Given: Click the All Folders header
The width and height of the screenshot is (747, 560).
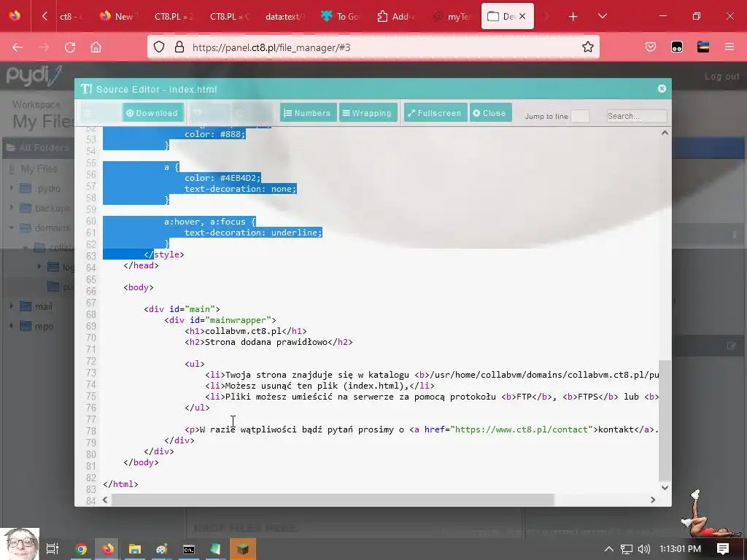Looking at the screenshot, I should (38, 147).
